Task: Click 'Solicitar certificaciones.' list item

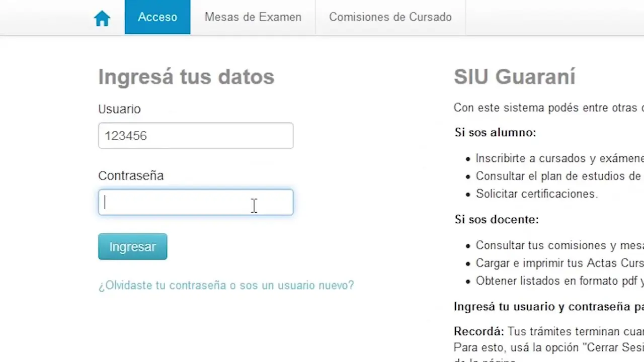Action: tap(537, 194)
